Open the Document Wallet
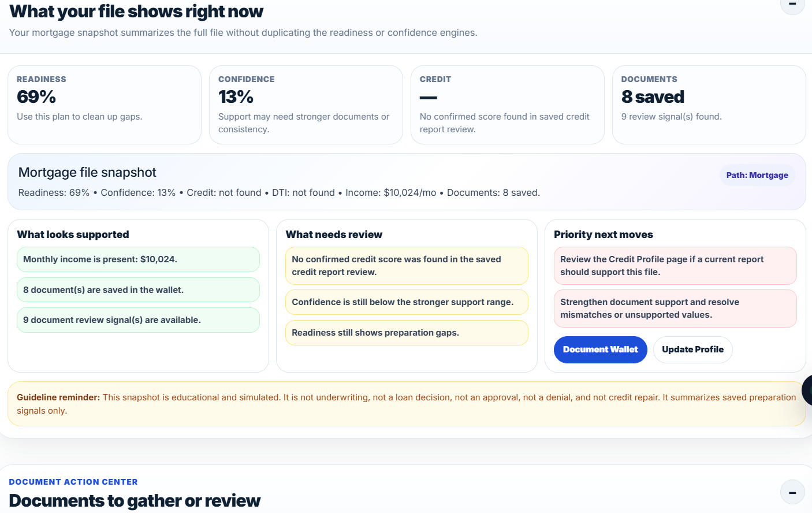 coord(600,350)
